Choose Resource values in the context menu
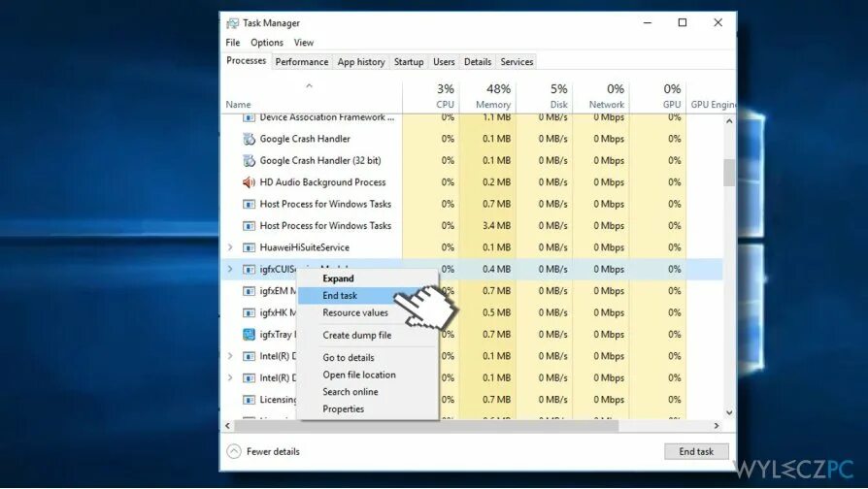Image resolution: width=868 pixels, height=489 pixels. click(x=368, y=312)
